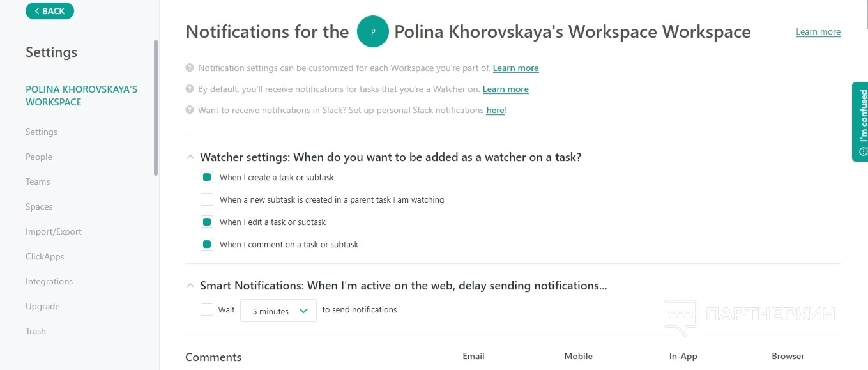Open the '5 minutes' delay dropdown
Viewport: 868px width, 370px height.
278,311
